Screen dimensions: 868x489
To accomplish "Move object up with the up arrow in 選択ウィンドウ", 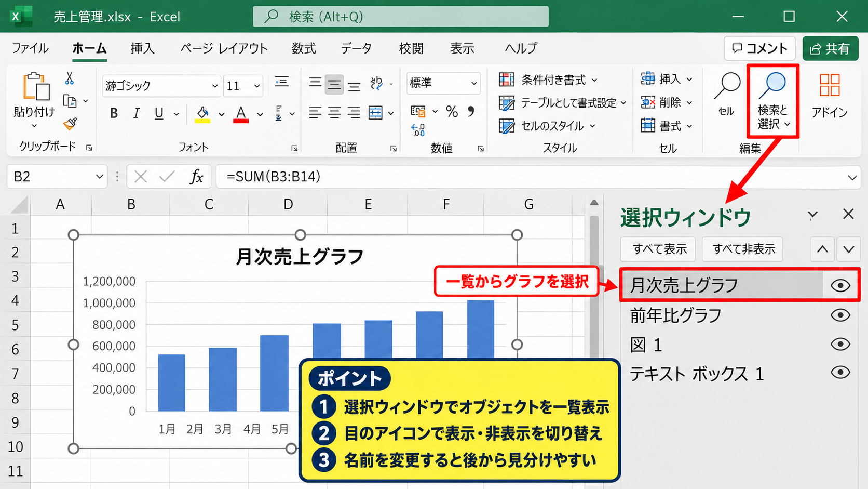I will pyautogui.click(x=822, y=249).
